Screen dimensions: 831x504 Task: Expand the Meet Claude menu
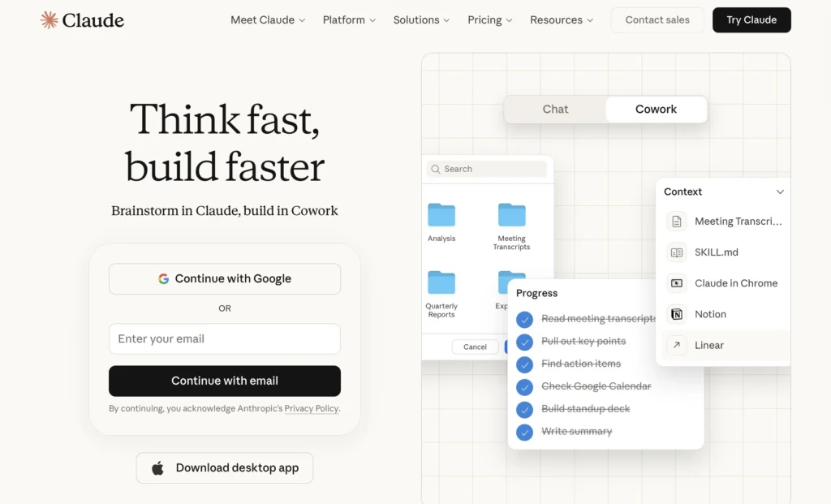pos(268,20)
